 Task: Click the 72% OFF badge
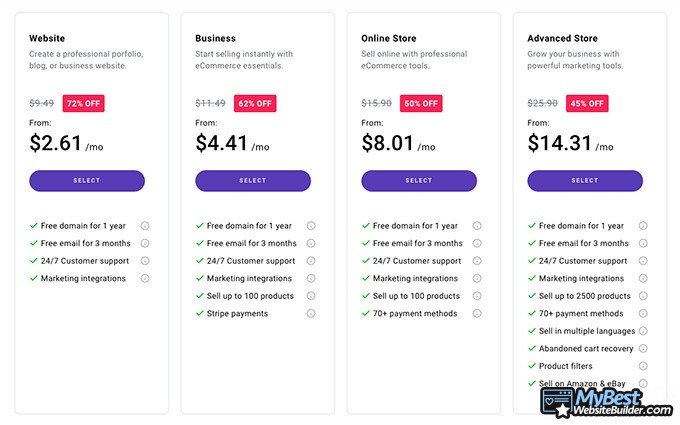(83, 103)
